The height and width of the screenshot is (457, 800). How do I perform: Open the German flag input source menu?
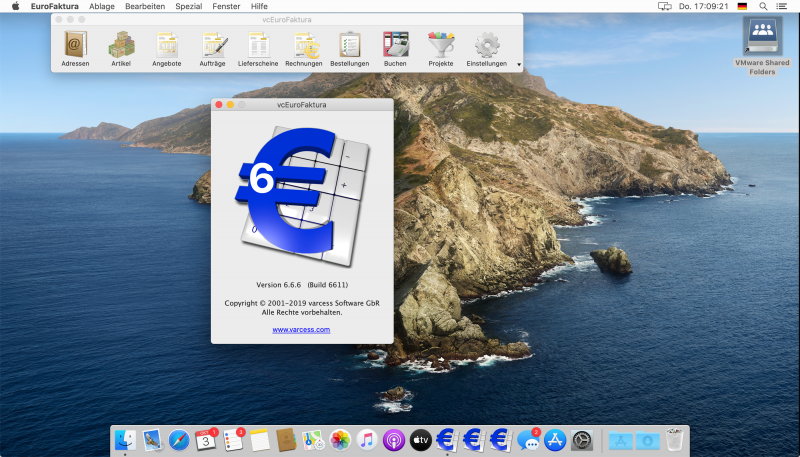[x=742, y=6]
